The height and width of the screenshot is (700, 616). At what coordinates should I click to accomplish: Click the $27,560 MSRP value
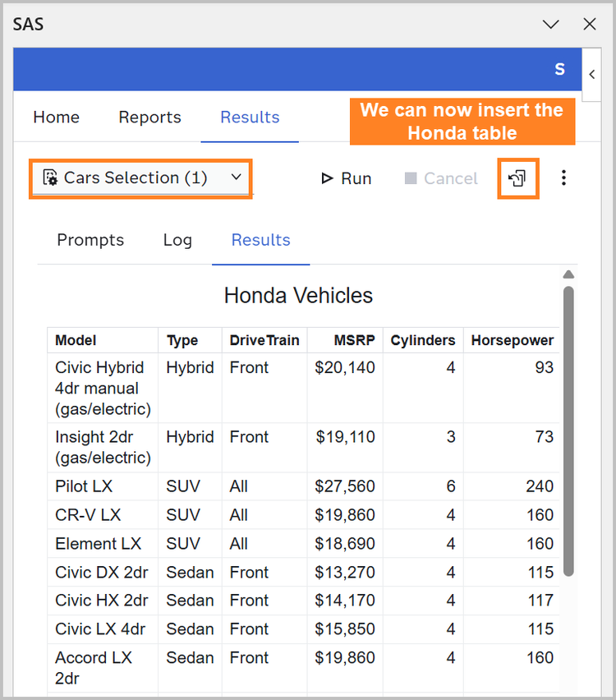coord(345,486)
